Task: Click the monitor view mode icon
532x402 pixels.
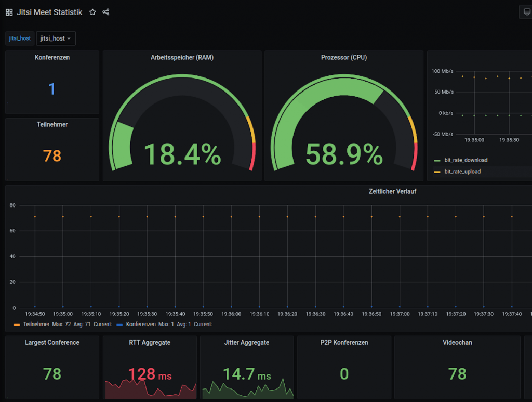Action: (x=527, y=12)
